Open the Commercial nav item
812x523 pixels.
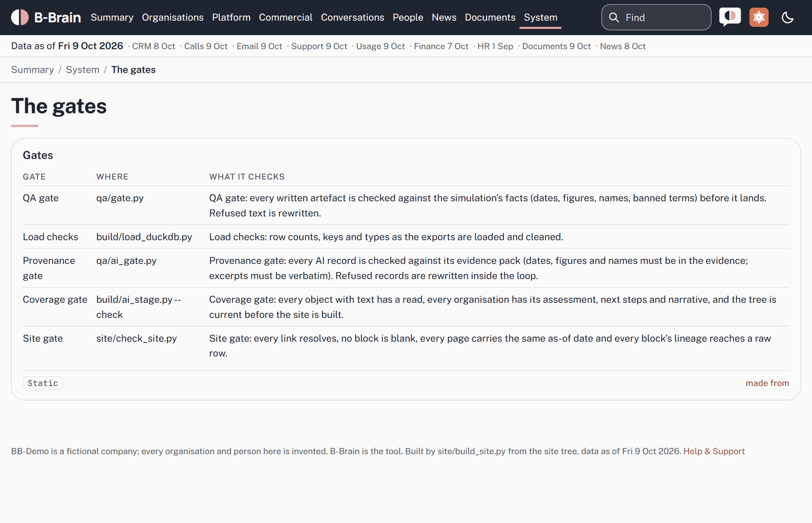[x=286, y=17]
